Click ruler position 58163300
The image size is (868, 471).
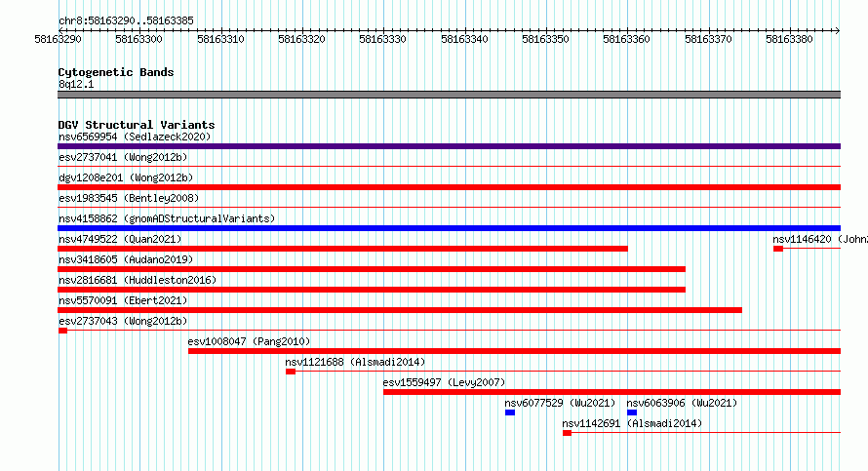point(138,39)
